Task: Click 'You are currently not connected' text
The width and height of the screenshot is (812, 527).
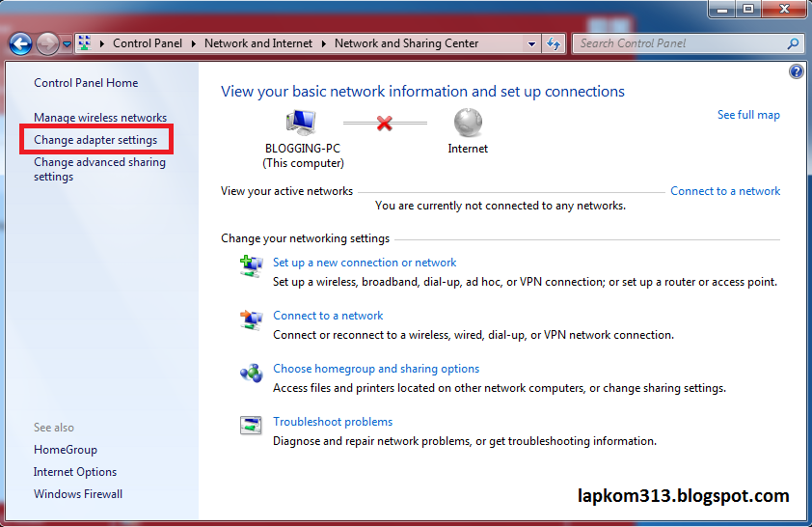Action: 501,206
